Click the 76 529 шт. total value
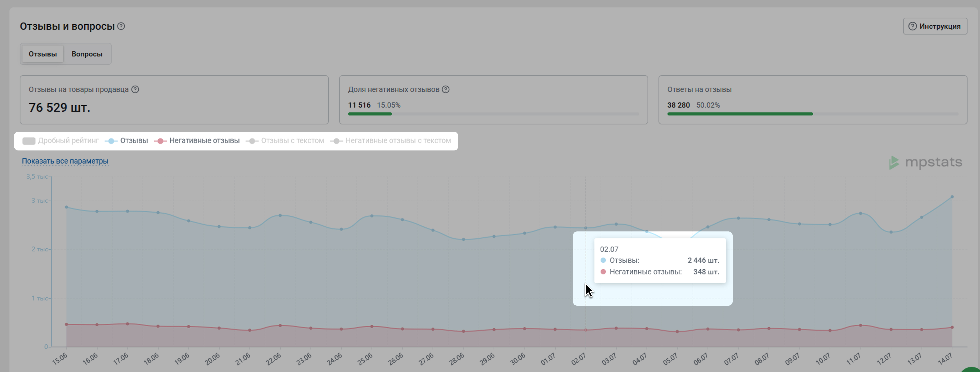 pos(60,108)
